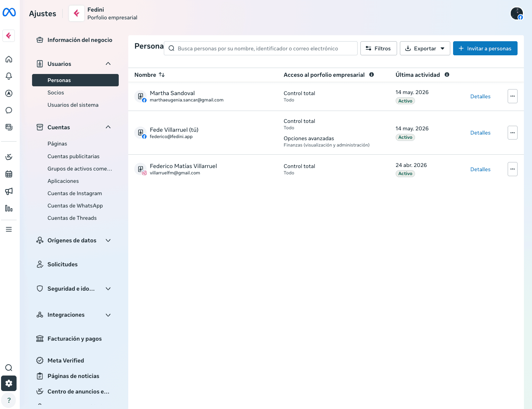Open more options for Martha Sandoval

click(x=512, y=96)
